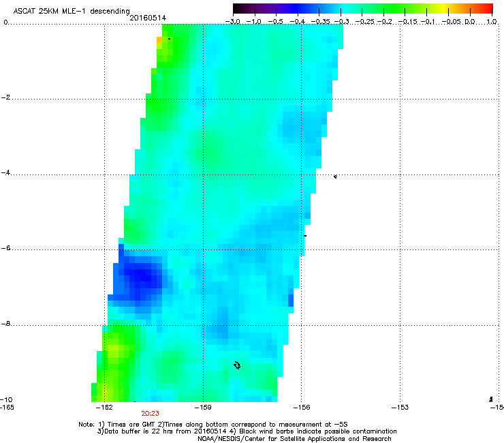This screenshot has width=504, height=443.
Task: Click the yellow-green patch near -162, -9
Action: (x=114, y=352)
